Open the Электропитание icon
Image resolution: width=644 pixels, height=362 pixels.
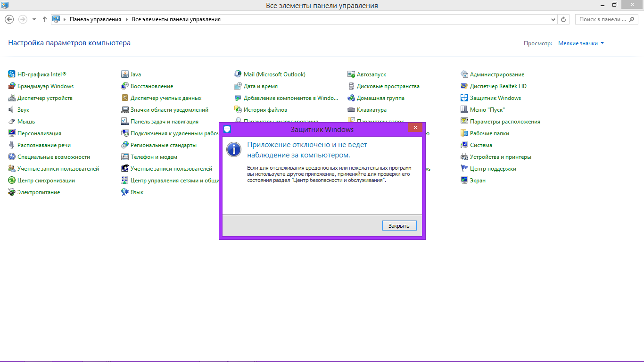coord(12,192)
